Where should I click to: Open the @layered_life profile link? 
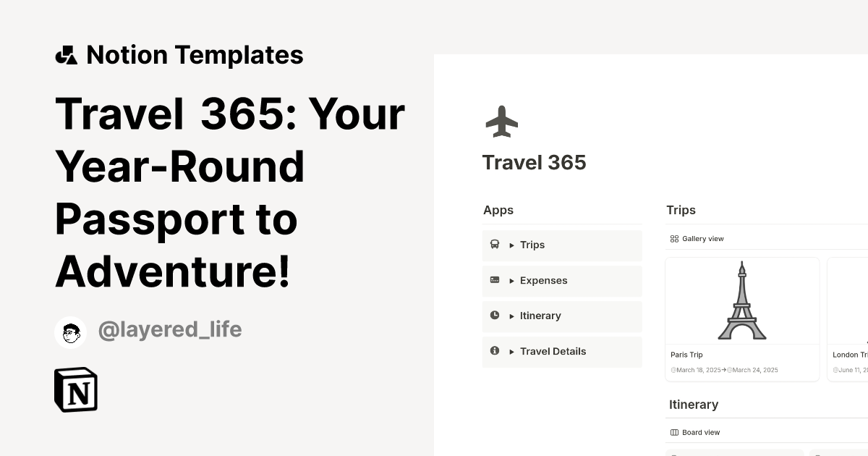[170, 330]
